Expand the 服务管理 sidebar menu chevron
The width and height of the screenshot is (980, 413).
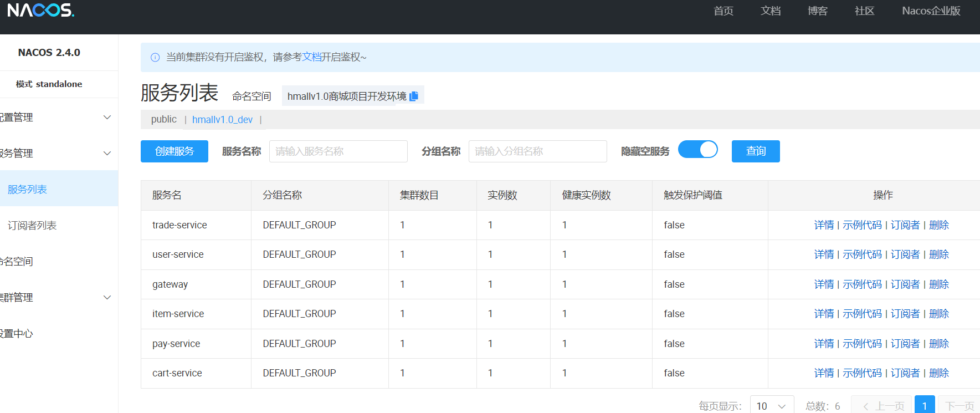[x=107, y=154]
